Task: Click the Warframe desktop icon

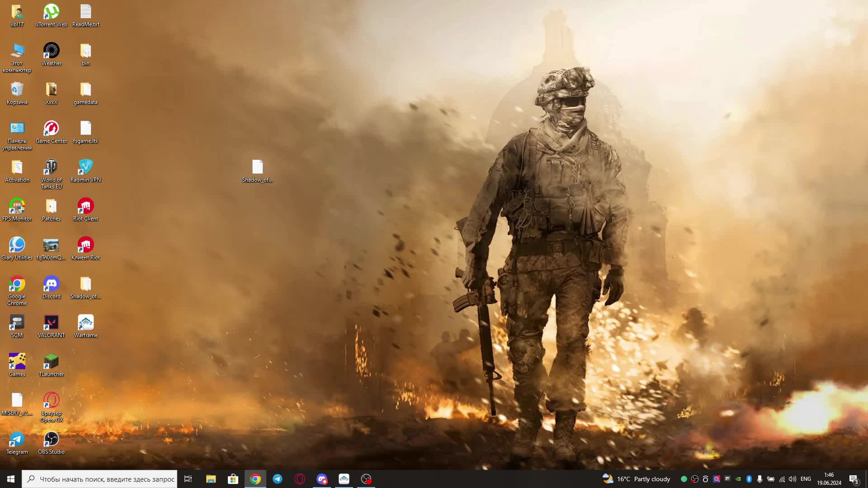Action: [85, 326]
